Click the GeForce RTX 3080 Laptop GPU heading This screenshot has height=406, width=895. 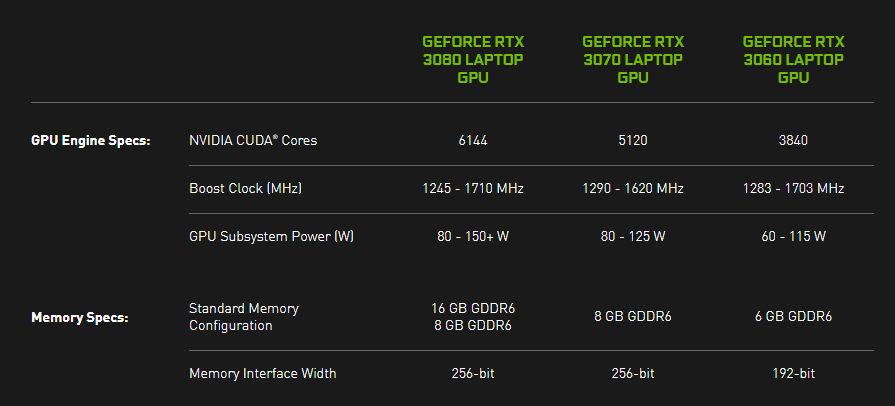(x=473, y=59)
